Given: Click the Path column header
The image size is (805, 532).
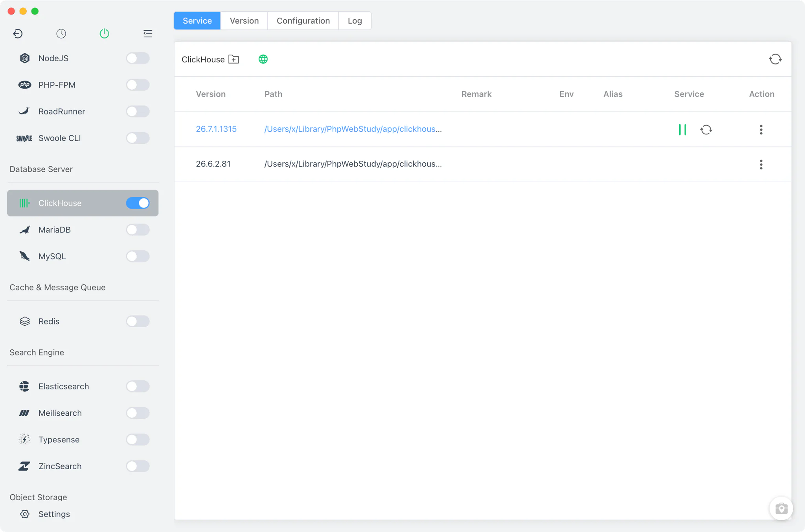Looking at the screenshot, I should (273, 94).
